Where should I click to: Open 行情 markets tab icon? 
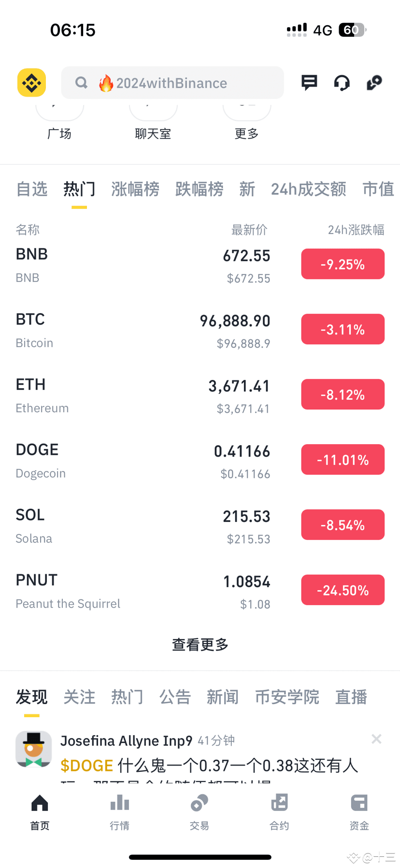point(119,803)
